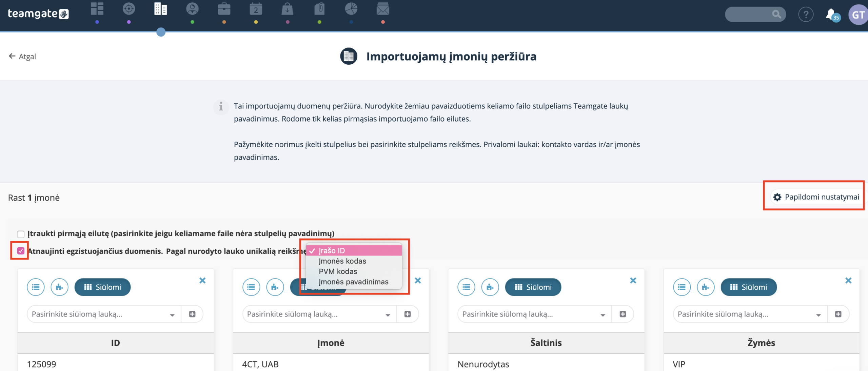Click list fields icon in ID column card

click(36, 287)
